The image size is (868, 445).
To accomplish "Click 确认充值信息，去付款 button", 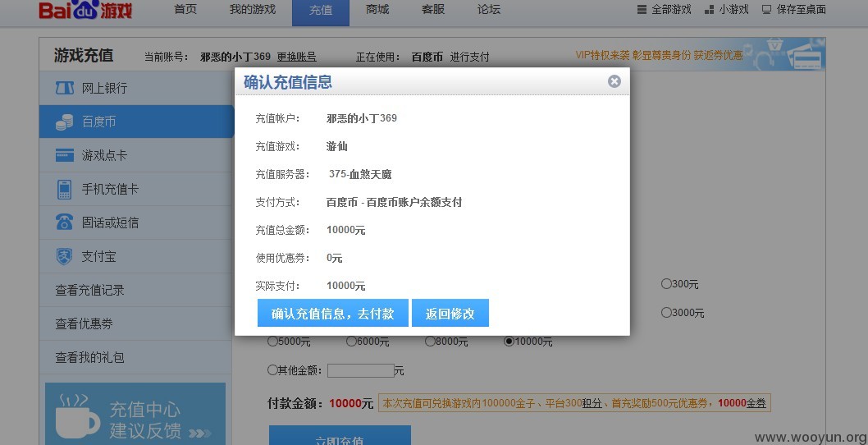I will tap(333, 313).
